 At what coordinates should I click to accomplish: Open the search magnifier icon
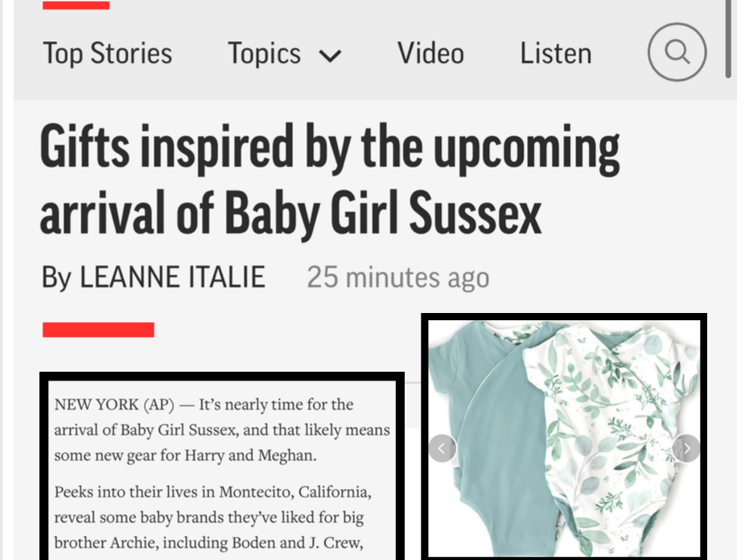[x=677, y=51]
